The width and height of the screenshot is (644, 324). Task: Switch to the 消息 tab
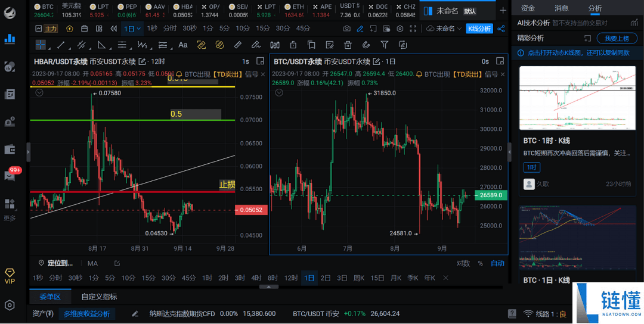pos(562,8)
